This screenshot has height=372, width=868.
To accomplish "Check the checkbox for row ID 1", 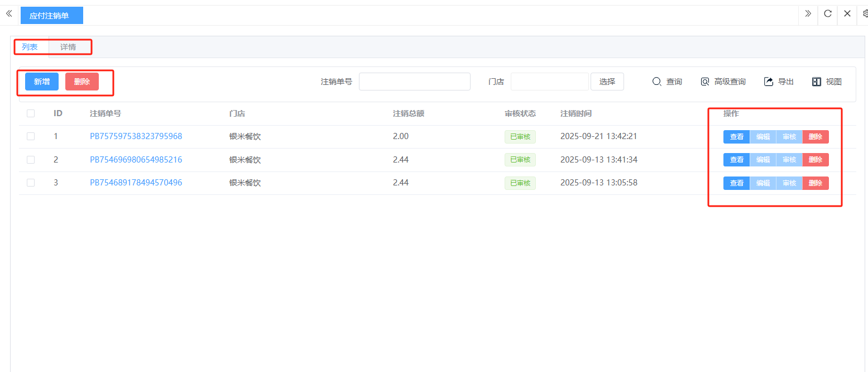I will click(x=31, y=136).
